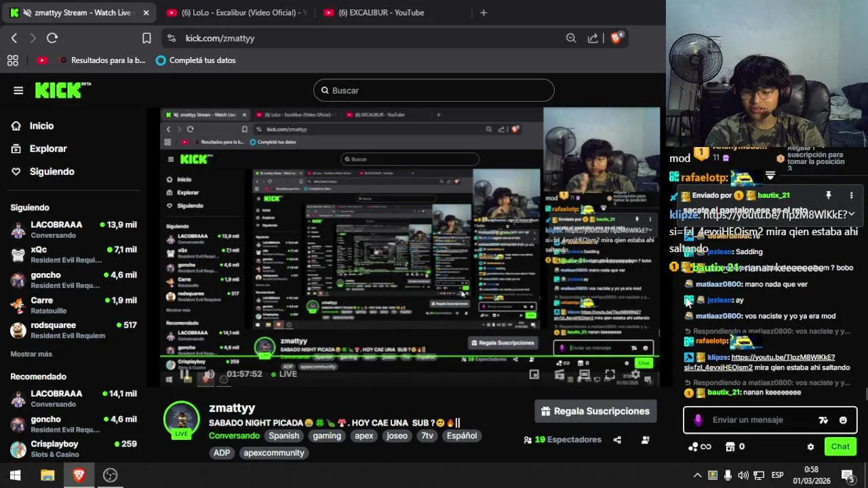Click the kick.com/zmattyy address bar

(220, 39)
